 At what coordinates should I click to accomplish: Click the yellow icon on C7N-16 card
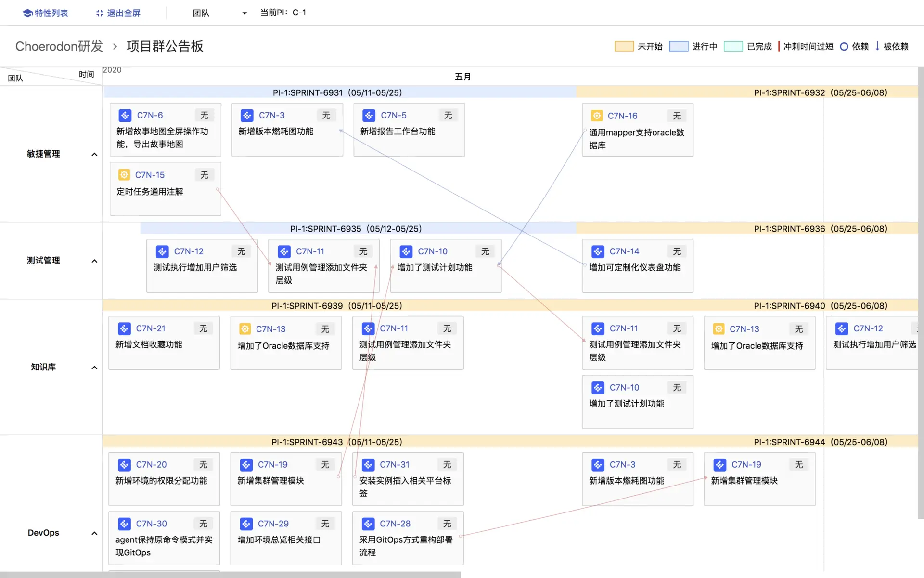click(x=597, y=116)
